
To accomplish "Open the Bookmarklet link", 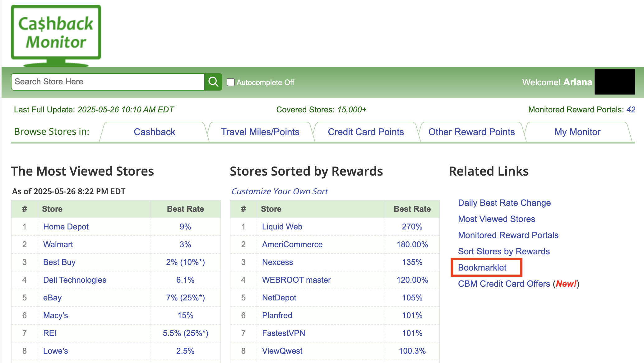I will coord(482,268).
